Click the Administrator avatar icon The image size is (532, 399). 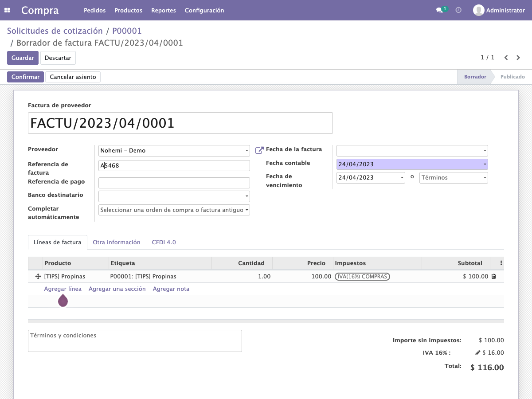click(x=478, y=10)
